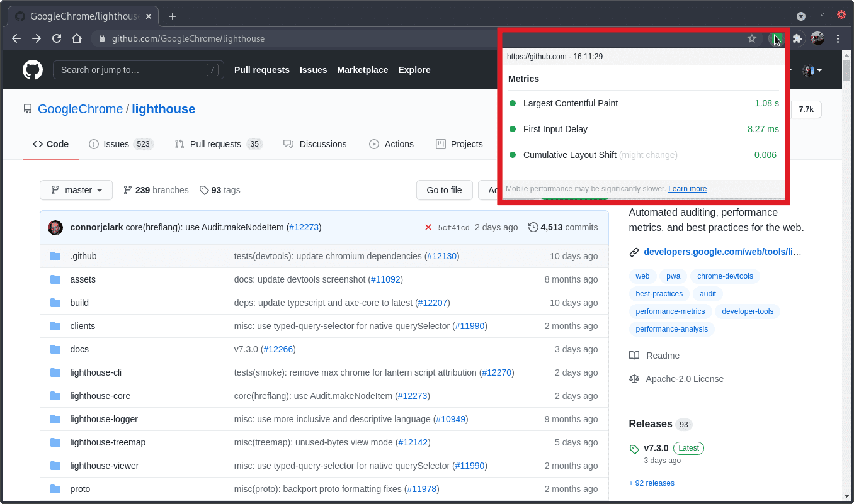The height and width of the screenshot is (504, 854).
Task: Switch to the Code tab
Action: point(50,144)
